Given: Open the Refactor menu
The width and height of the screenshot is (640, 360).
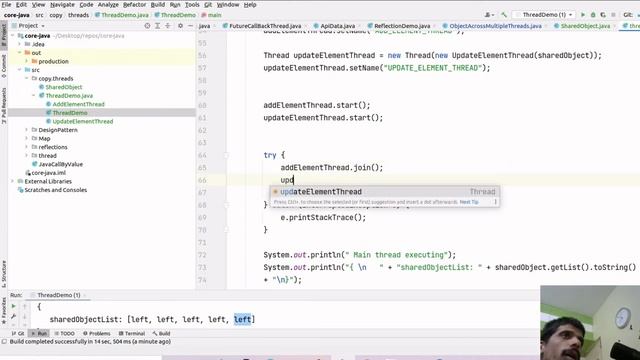Looking at the screenshot, I should (x=134, y=4).
